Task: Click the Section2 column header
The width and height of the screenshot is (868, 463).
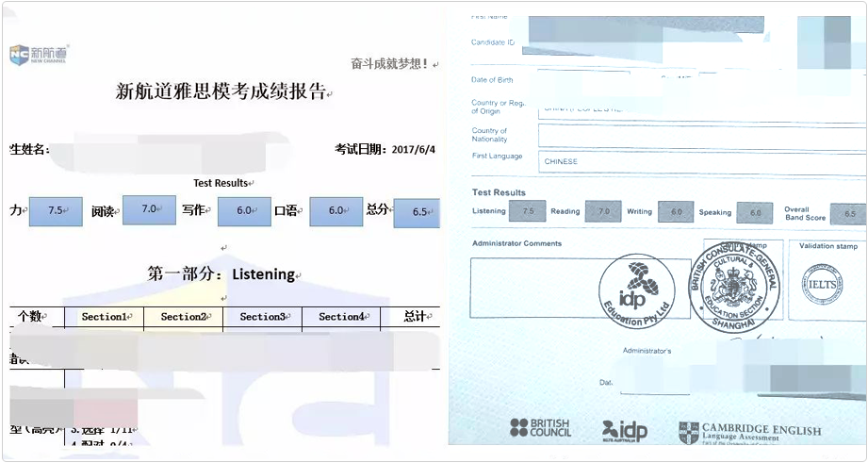Action: click(183, 317)
